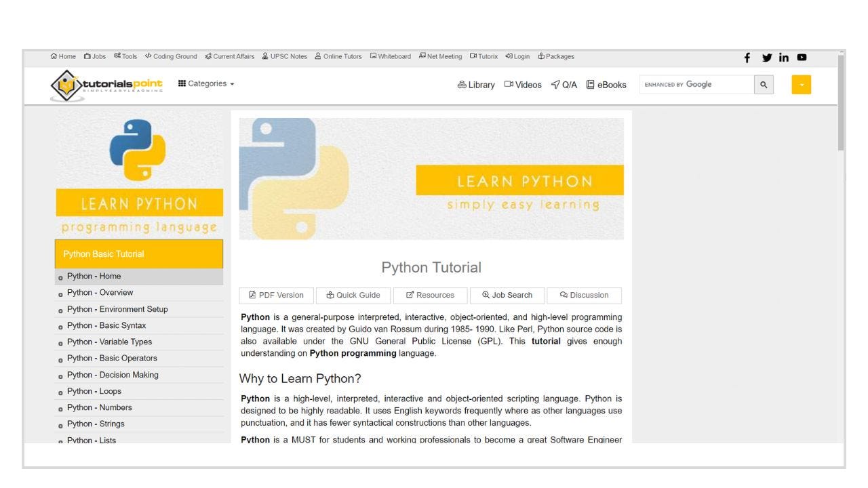This screenshot has width=868, height=488.
Task: Open the Videos section
Action: pyautogui.click(x=523, y=85)
